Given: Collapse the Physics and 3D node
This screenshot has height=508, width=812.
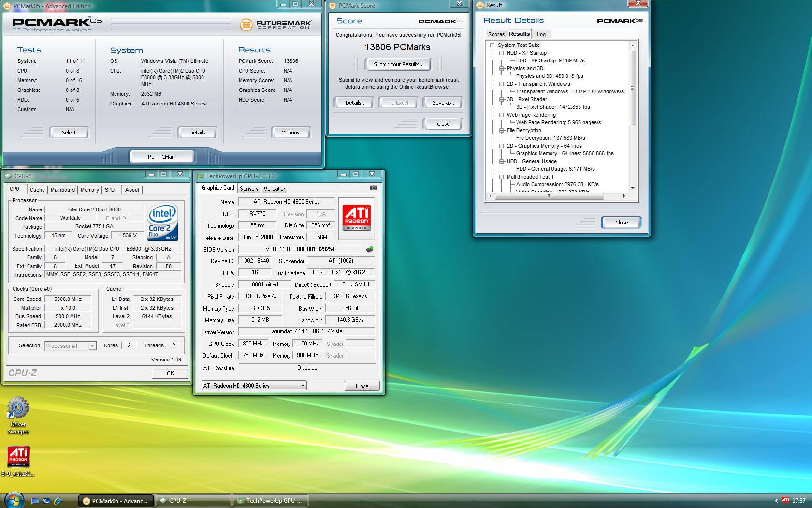Looking at the screenshot, I should [502, 68].
